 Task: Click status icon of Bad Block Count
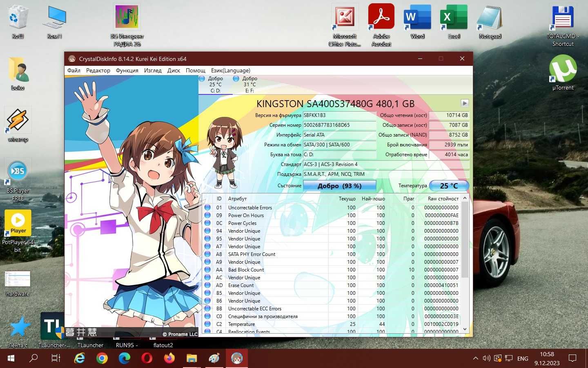207,269
